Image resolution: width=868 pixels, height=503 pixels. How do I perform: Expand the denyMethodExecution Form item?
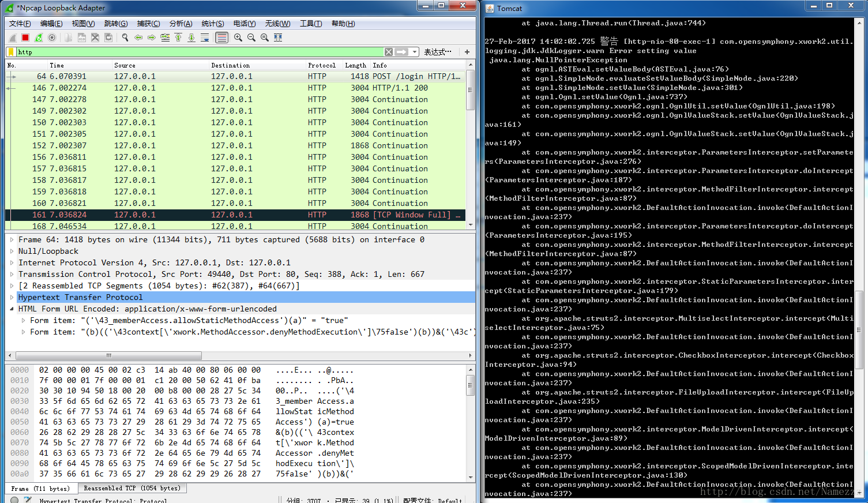(x=23, y=332)
